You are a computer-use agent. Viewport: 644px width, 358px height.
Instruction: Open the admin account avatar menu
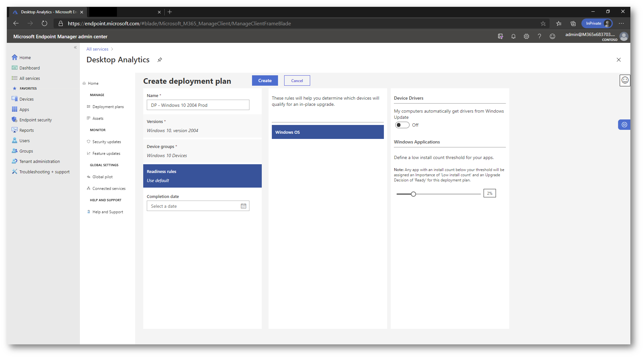[x=624, y=36]
